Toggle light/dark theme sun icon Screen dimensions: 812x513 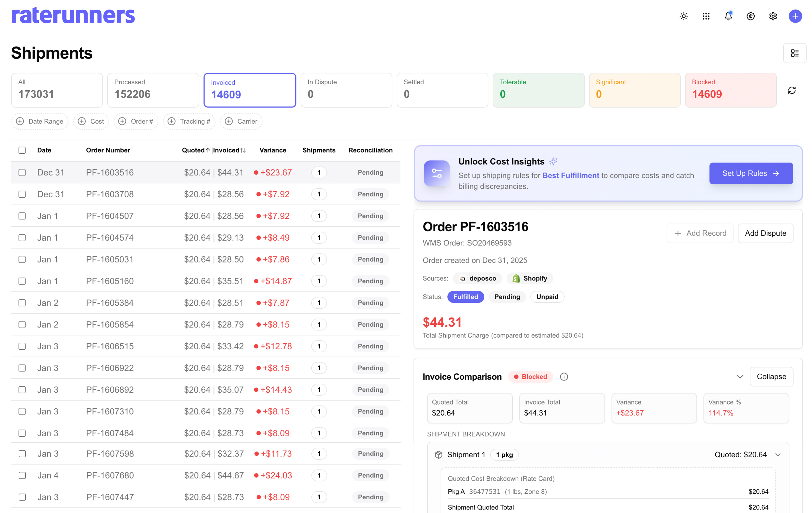tap(684, 16)
